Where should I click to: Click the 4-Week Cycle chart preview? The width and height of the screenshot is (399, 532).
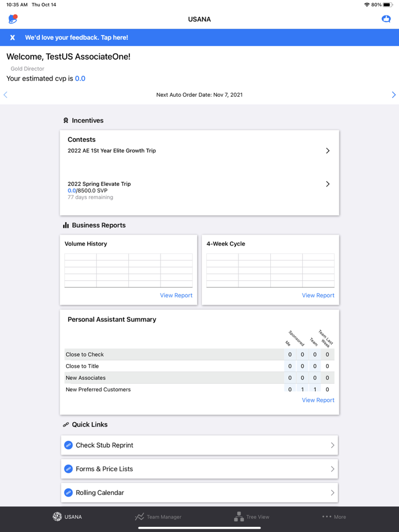point(270,271)
